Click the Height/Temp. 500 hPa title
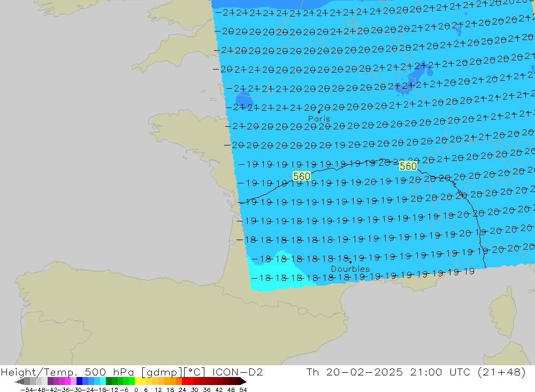The height and width of the screenshot is (392, 535). [67, 372]
